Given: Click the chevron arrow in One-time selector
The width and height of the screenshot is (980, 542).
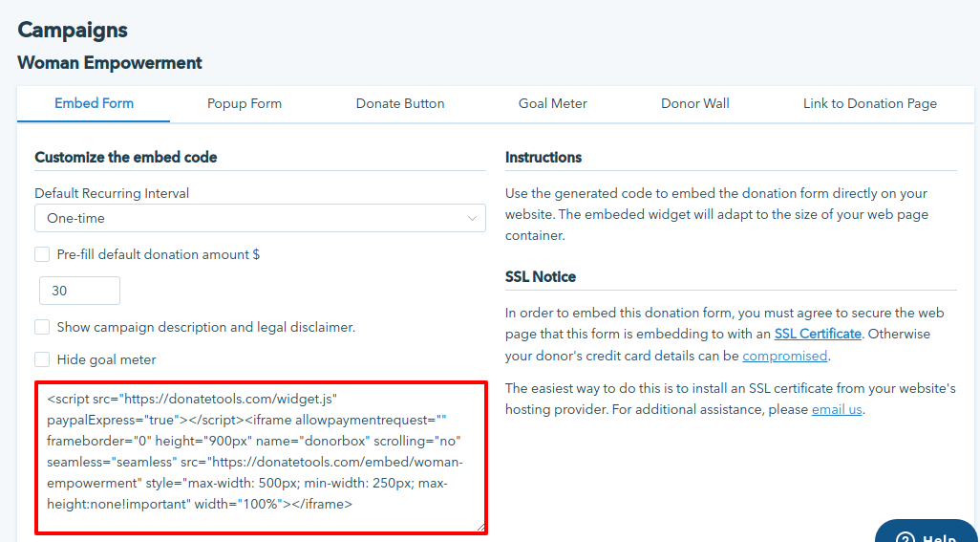Looking at the screenshot, I should coord(472,218).
